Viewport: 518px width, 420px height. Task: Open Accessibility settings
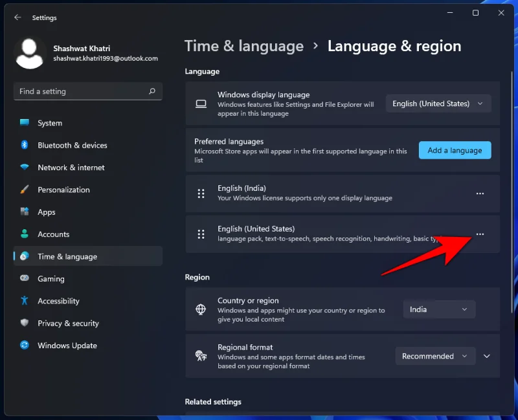tap(58, 301)
